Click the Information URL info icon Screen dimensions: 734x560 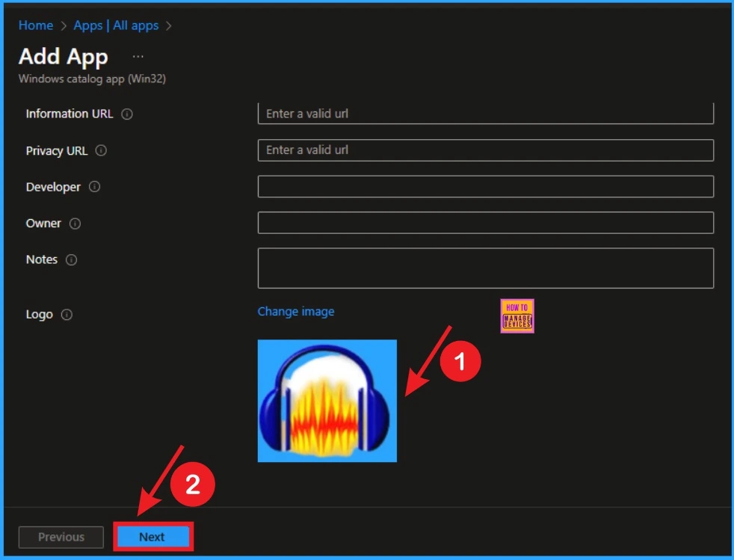coord(127,114)
